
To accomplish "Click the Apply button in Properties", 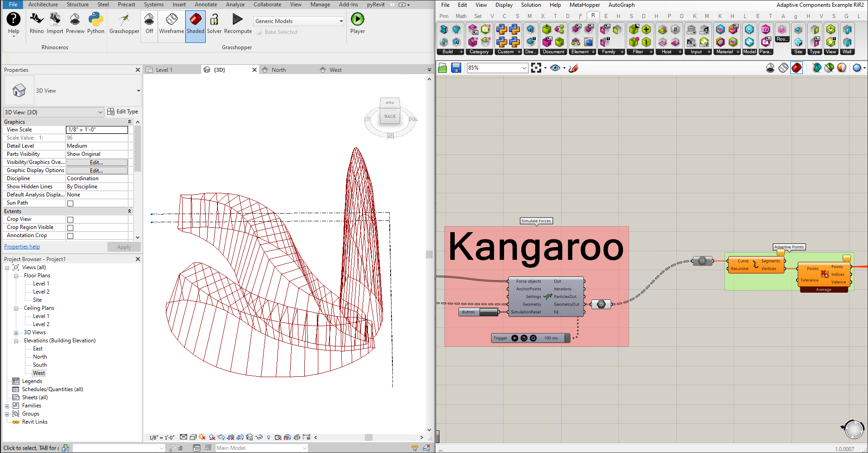I will click(124, 247).
